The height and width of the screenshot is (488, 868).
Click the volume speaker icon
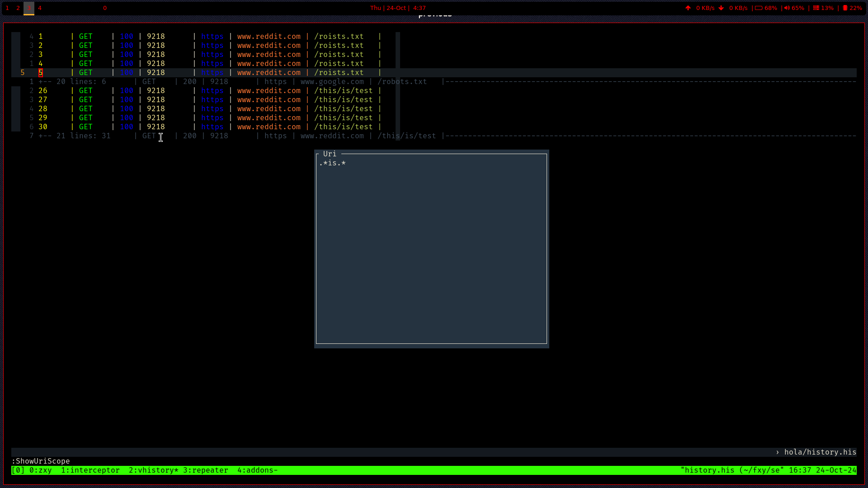(x=787, y=8)
